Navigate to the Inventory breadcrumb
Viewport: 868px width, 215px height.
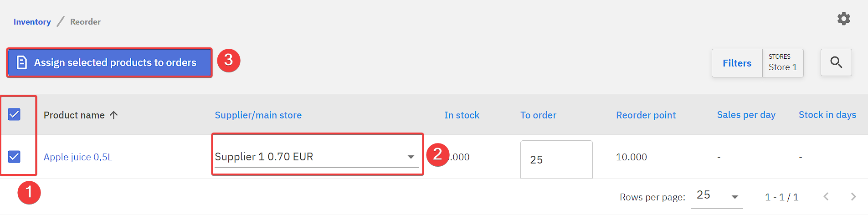point(32,22)
